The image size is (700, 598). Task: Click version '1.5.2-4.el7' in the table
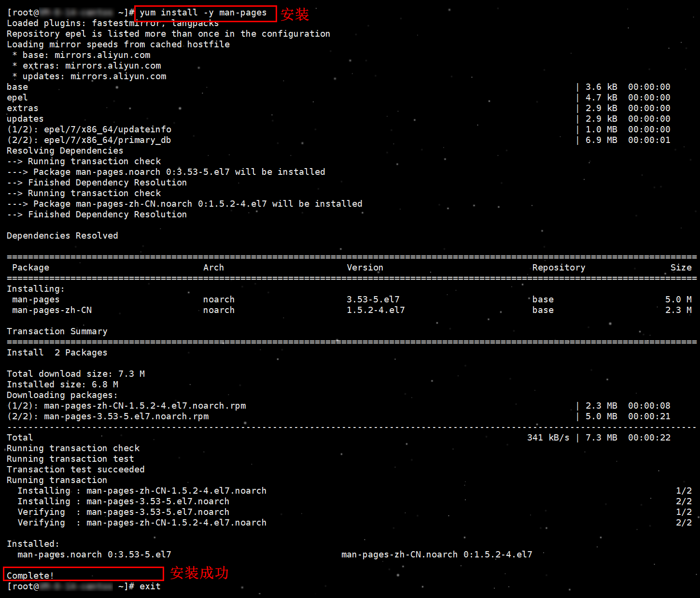click(x=376, y=310)
